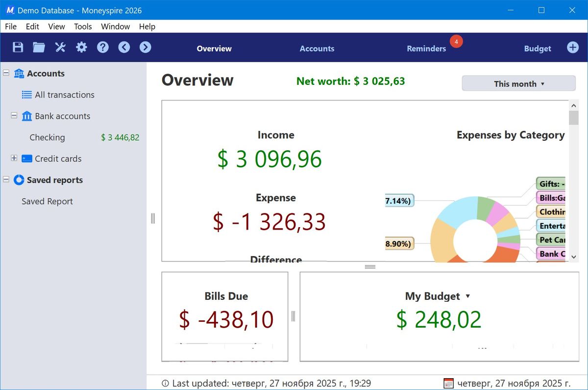Go forward with the right arrow icon

point(145,47)
